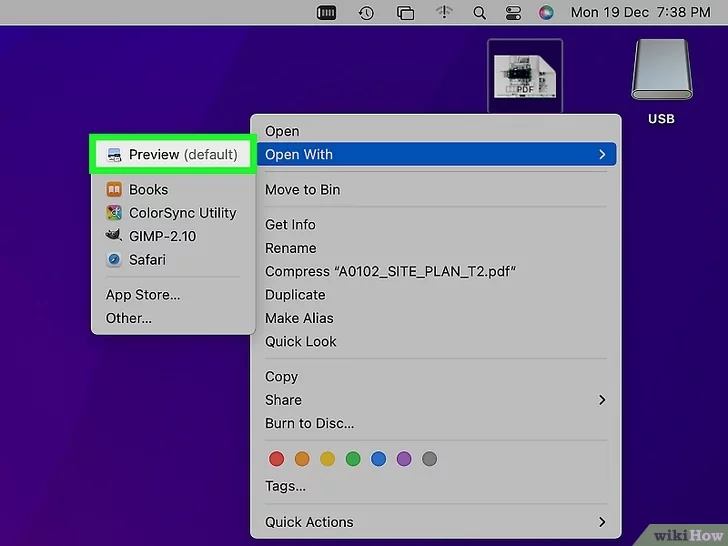
Task: Select the PDF file on the desktop
Action: pos(525,76)
